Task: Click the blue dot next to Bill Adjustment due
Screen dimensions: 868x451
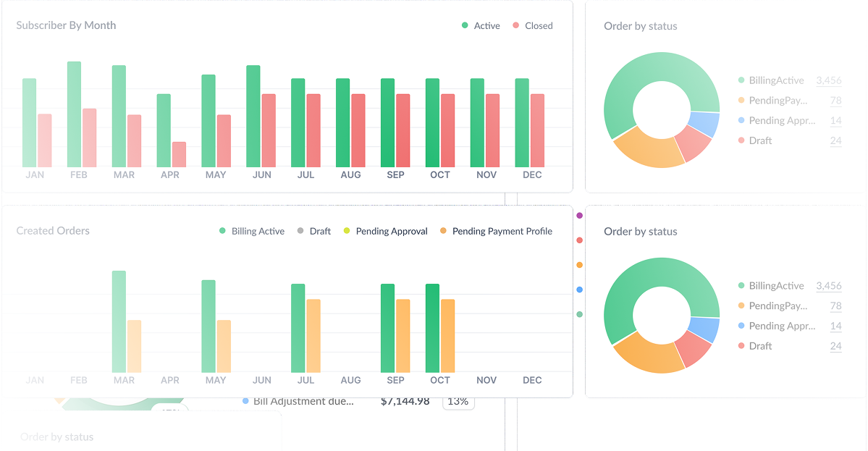Action: [x=246, y=401]
